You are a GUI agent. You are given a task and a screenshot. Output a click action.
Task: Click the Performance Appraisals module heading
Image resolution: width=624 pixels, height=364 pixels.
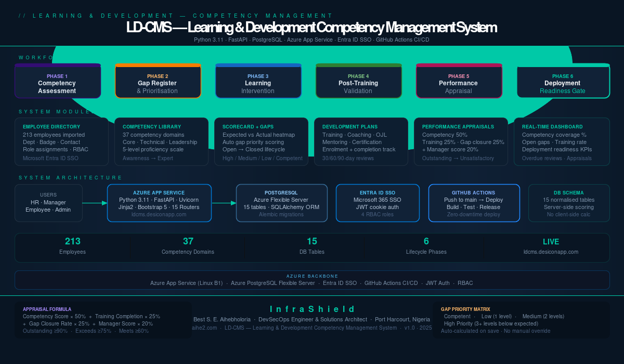pyautogui.click(x=457, y=127)
